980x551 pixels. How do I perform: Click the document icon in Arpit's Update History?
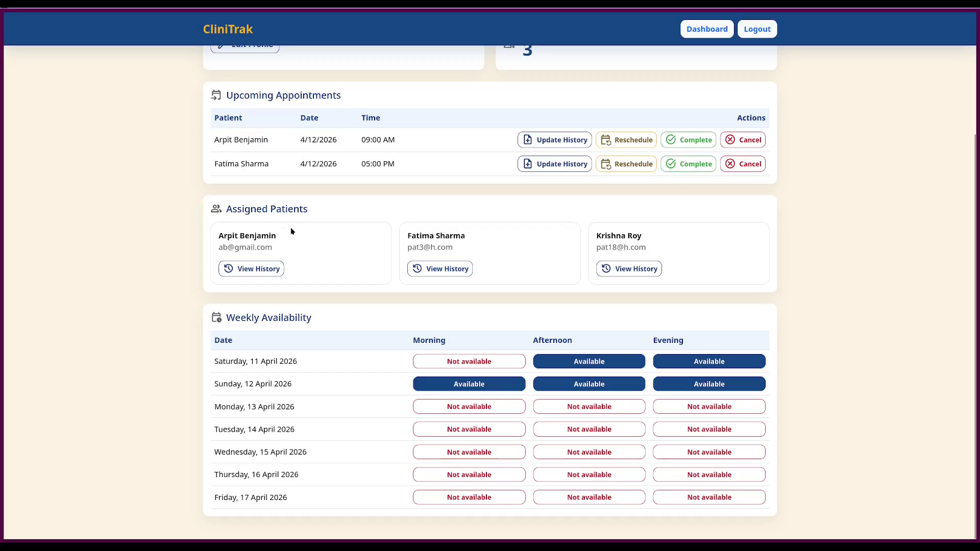(x=528, y=140)
